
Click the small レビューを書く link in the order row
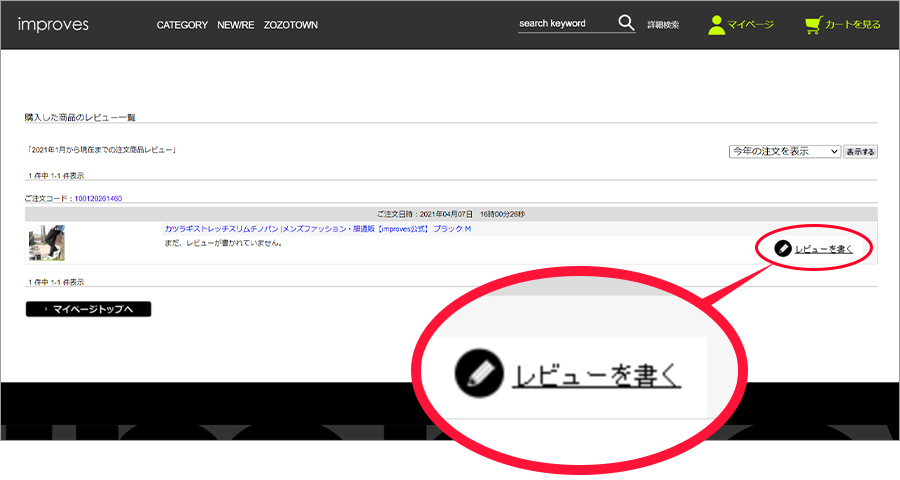pos(824,248)
